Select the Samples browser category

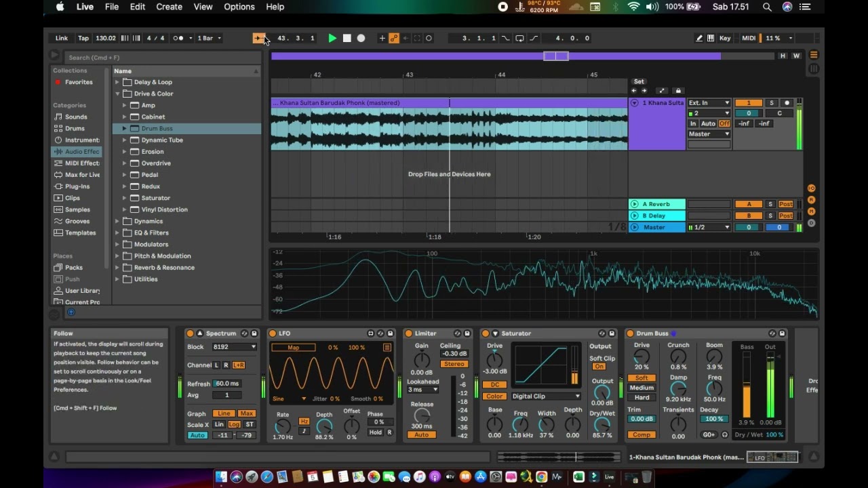pyautogui.click(x=77, y=209)
